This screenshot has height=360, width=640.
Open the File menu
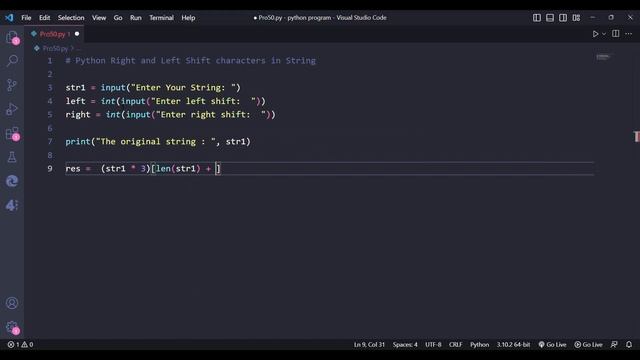(26, 18)
